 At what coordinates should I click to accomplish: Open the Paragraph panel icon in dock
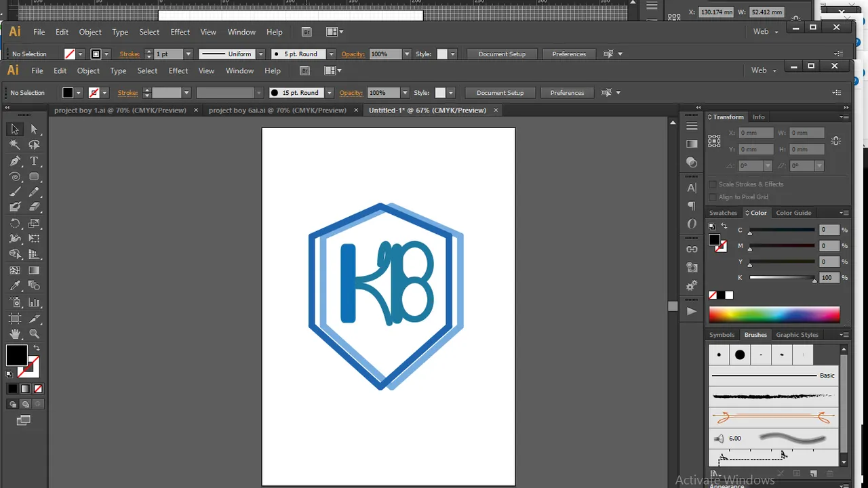[692, 206]
